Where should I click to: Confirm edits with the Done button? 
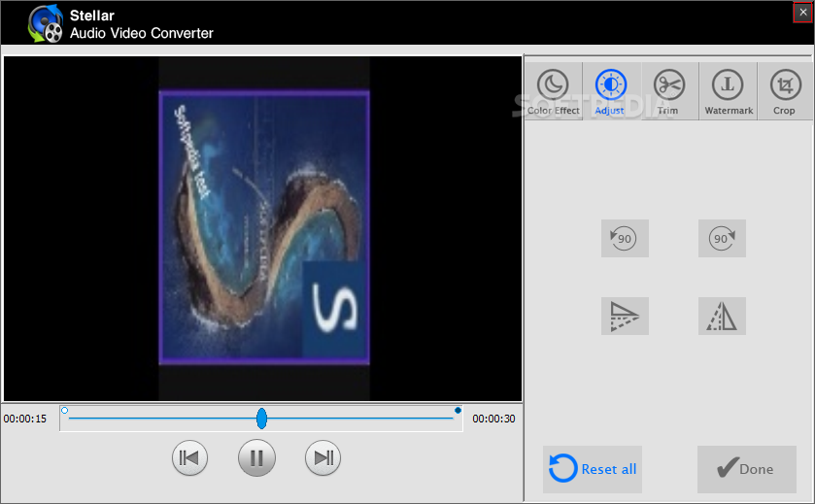[x=746, y=469]
